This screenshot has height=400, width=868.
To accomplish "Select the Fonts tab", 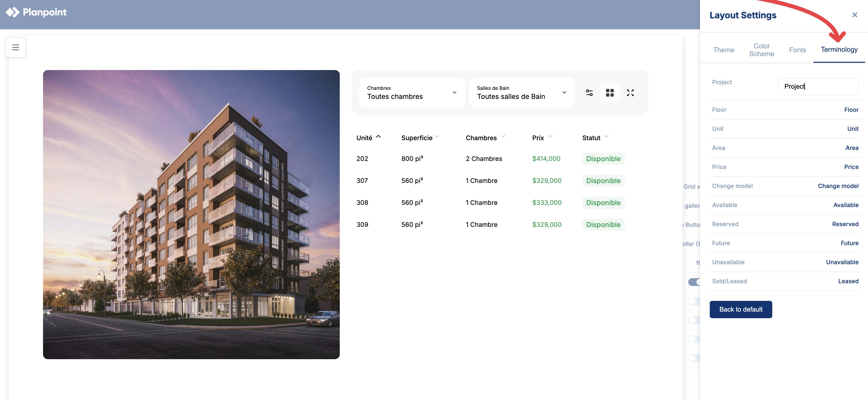I will (x=797, y=50).
